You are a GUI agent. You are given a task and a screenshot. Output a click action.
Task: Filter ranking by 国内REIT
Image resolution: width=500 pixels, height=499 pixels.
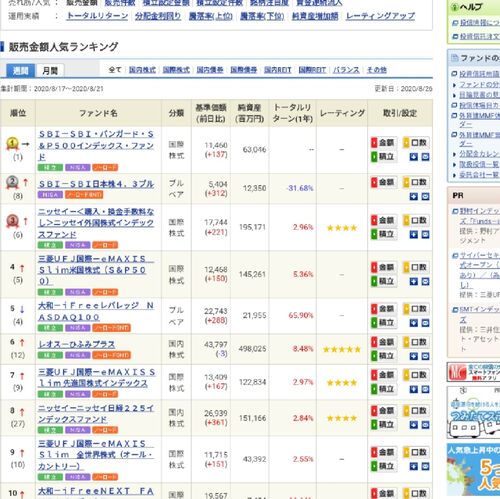pos(278,70)
